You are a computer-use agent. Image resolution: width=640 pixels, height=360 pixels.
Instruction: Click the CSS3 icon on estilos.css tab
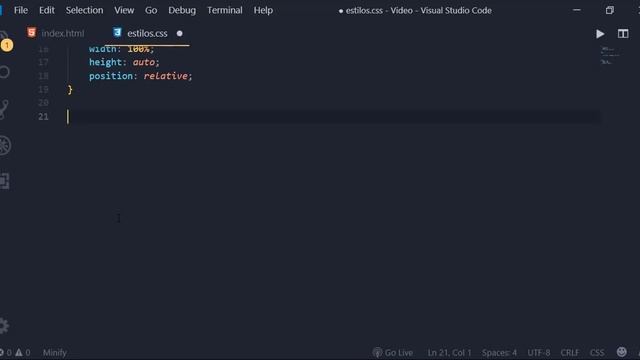click(x=117, y=33)
